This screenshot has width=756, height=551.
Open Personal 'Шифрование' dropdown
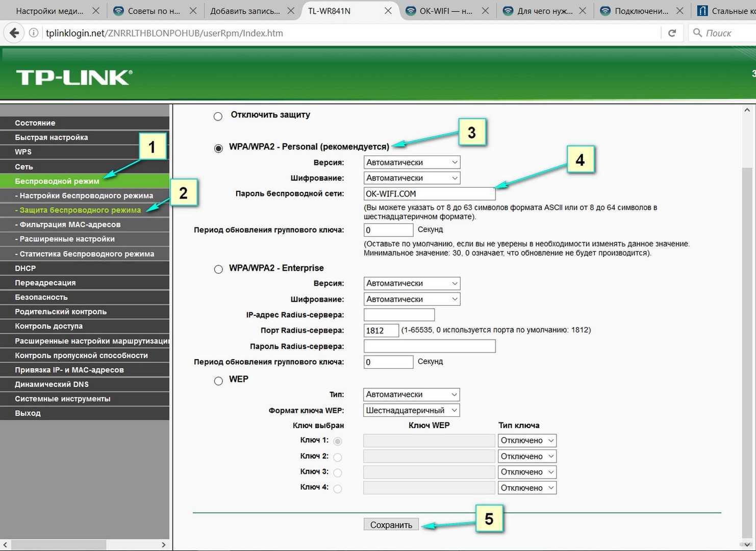point(412,178)
